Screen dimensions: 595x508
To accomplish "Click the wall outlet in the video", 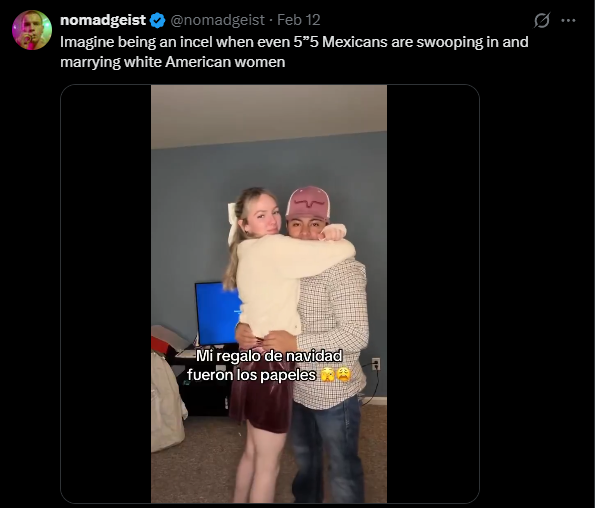I will pos(375,363).
